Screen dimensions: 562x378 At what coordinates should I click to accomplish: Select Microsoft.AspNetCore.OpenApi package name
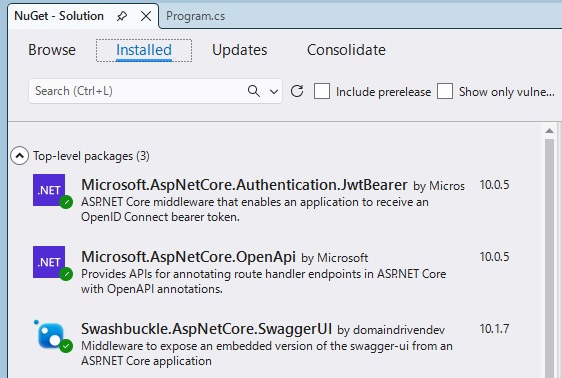[x=188, y=257]
